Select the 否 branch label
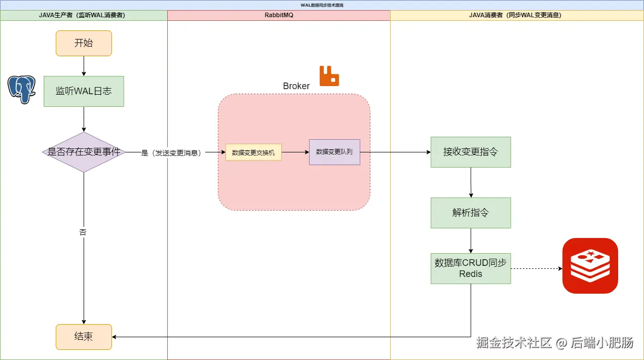 pos(83,232)
